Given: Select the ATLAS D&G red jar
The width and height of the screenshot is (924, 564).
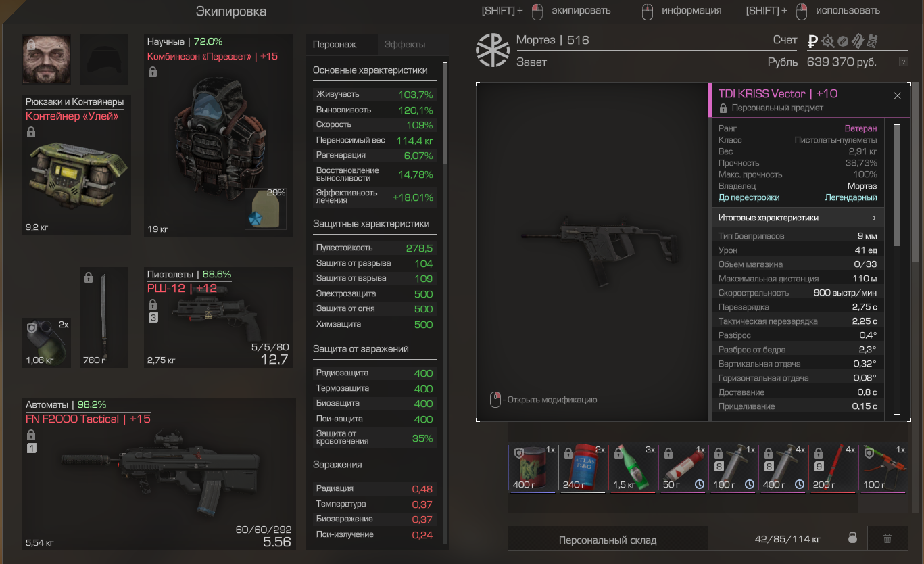Looking at the screenshot, I should pyautogui.click(x=582, y=468).
